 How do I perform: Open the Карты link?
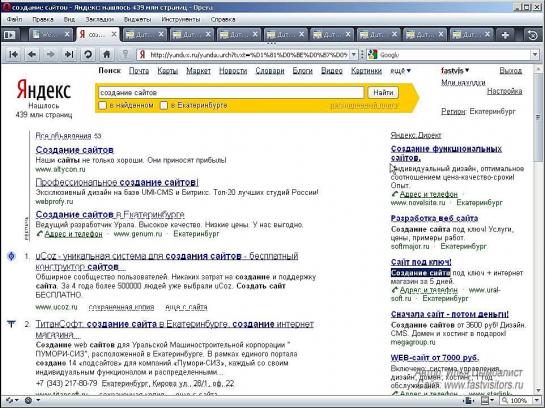(168, 71)
